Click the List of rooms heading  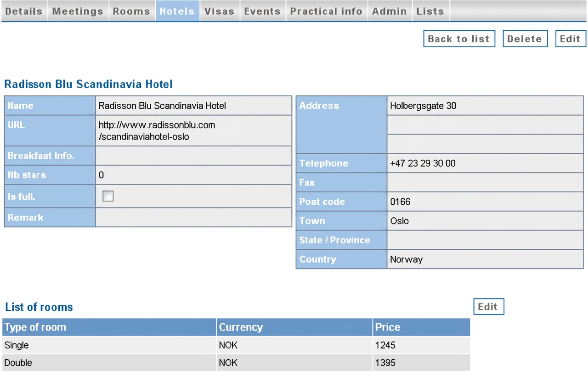pyautogui.click(x=39, y=307)
